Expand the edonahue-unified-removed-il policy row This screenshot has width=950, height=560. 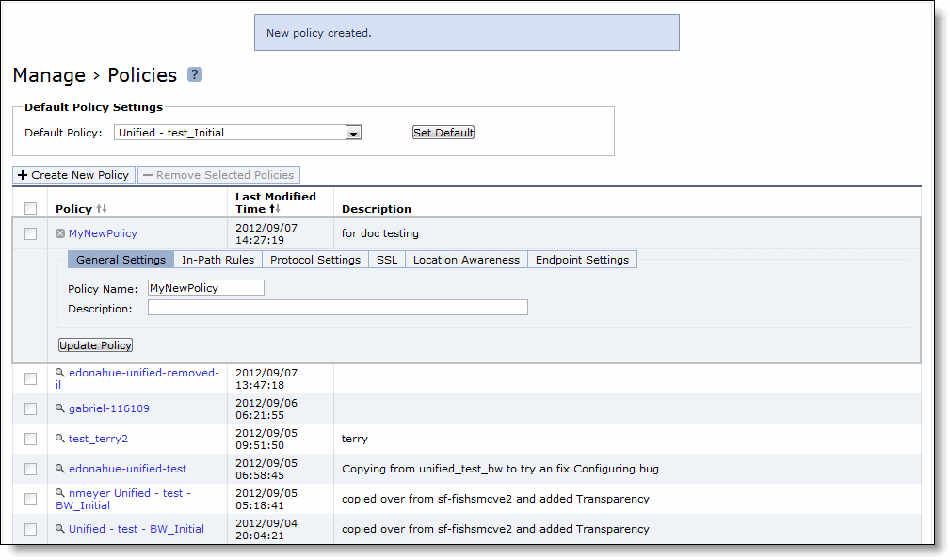tap(143, 373)
